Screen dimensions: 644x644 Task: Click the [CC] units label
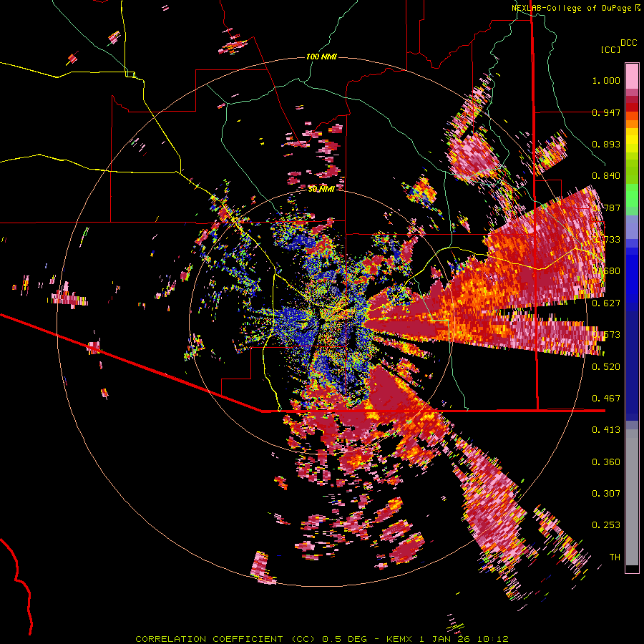point(611,49)
